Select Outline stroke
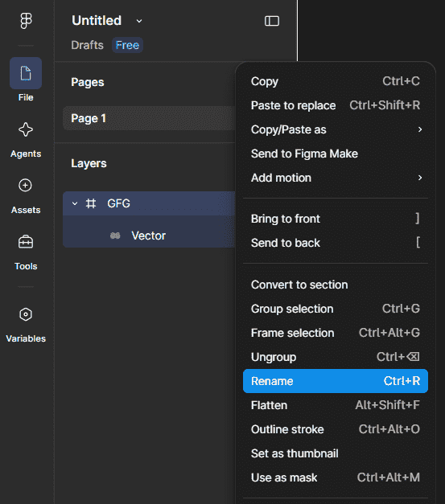Image resolution: width=445 pixels, height=504 pixels. click(336, 429)
